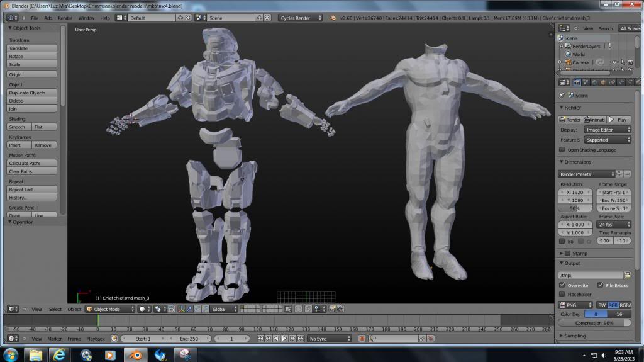Toggle the File Extensions checkbox
This screenshot has width=644, height=362.
click(600, 285)
